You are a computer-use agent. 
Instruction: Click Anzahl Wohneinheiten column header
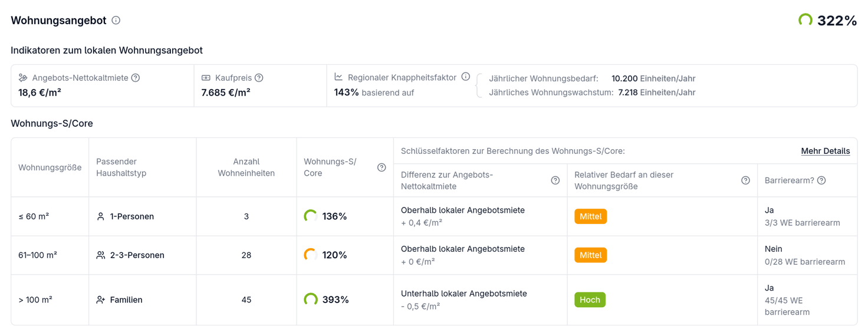click(246, 167)
